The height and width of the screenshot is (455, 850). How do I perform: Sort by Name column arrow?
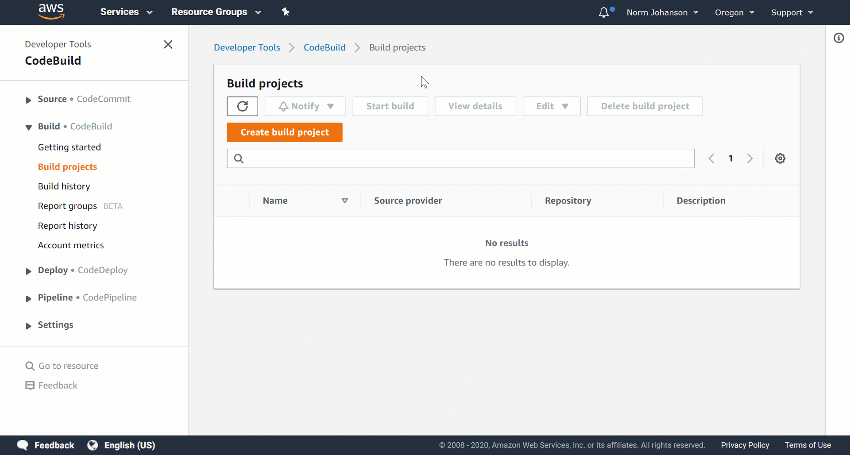pos(344,201)
